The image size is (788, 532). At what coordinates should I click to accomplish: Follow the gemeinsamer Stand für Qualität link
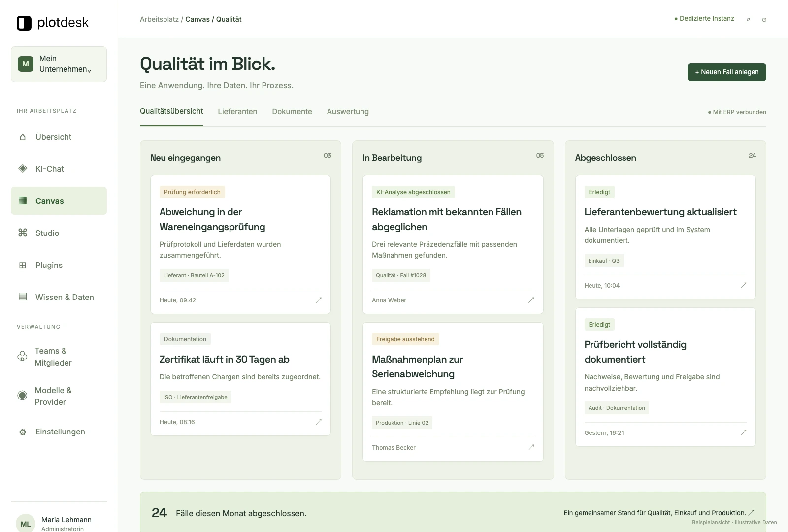659,513
